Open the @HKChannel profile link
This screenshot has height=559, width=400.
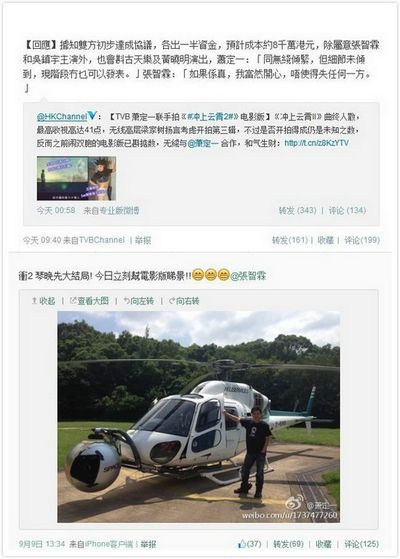pyautogui.click(x=62, y=117)
